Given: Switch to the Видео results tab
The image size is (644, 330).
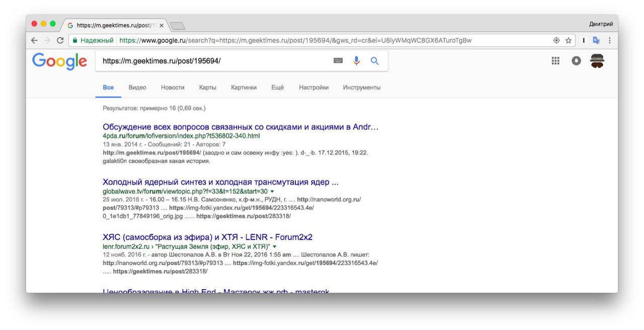Looking at the screenshot, I should [137, 87].
